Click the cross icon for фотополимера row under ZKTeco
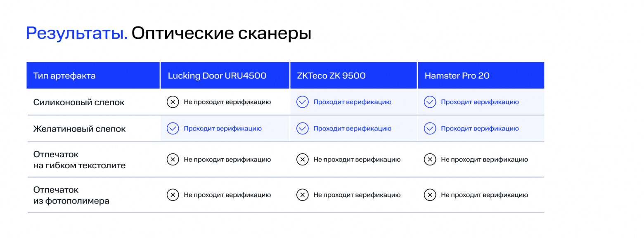The image size is (644, 238). [303, 195]
